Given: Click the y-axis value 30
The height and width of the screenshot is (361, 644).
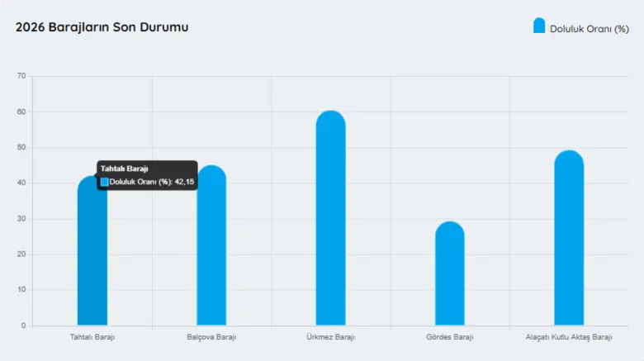Looking at the screenshot, I should [21, 219].
